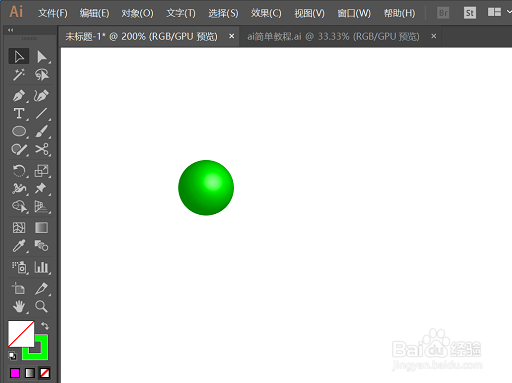Screen dimensions: 512x383
Task: Select the Scissors tool
Action: 42,149
